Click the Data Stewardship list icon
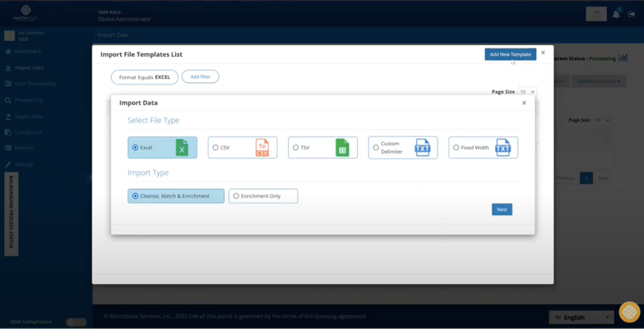 pyautogui.click(x=8, y=83)
